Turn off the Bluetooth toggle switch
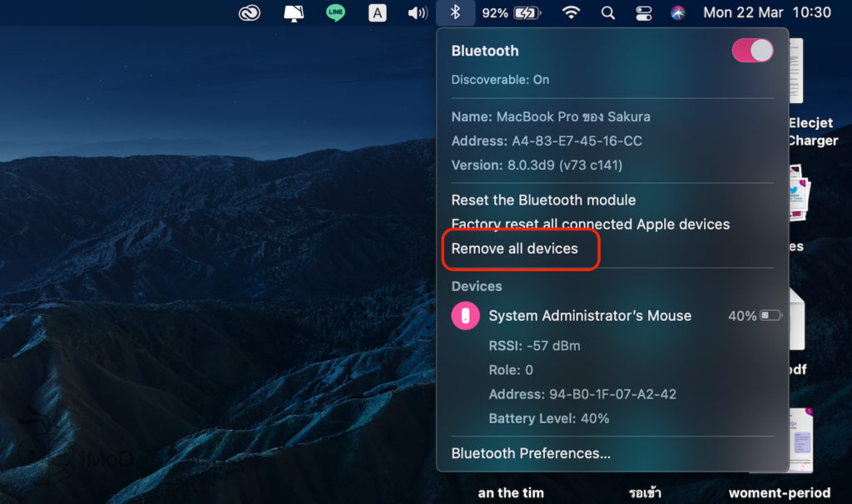The height and width of the screenshot is (504, 852). 752,51
